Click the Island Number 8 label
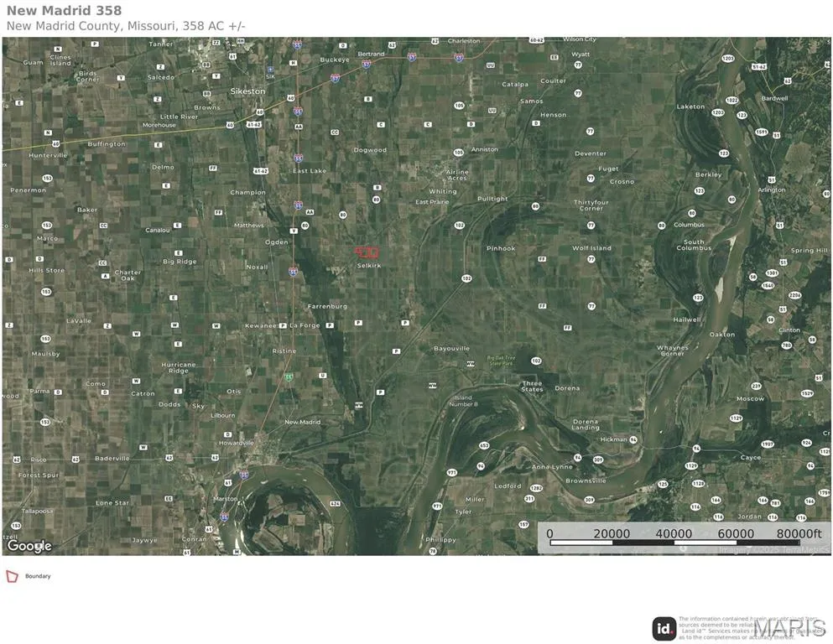This screenshot has height=644, width=833. point(465,401)
